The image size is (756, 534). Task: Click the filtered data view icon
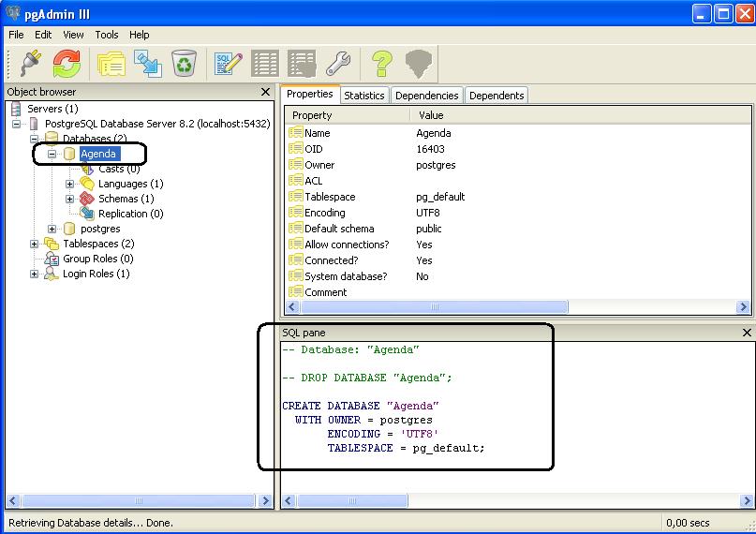[302, 63]
